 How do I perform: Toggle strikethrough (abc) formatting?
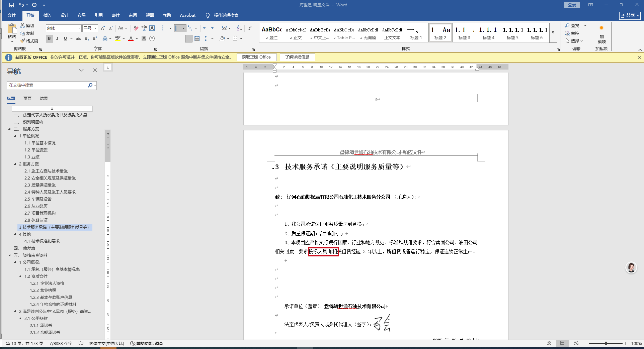click(x=79, y=38)
